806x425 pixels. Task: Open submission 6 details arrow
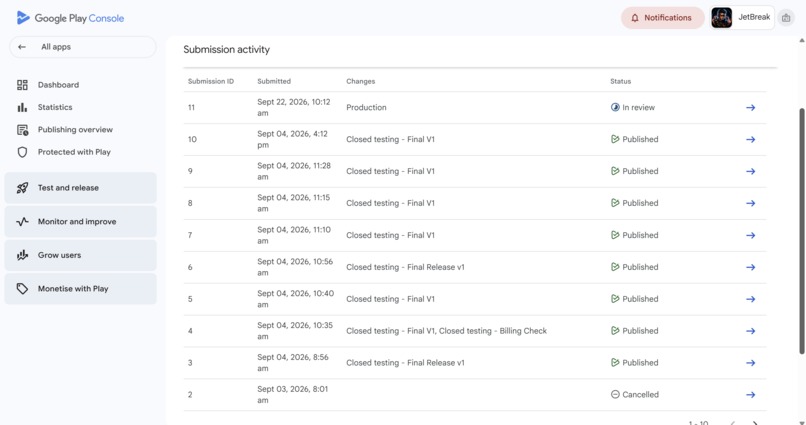tap(750, 267)
